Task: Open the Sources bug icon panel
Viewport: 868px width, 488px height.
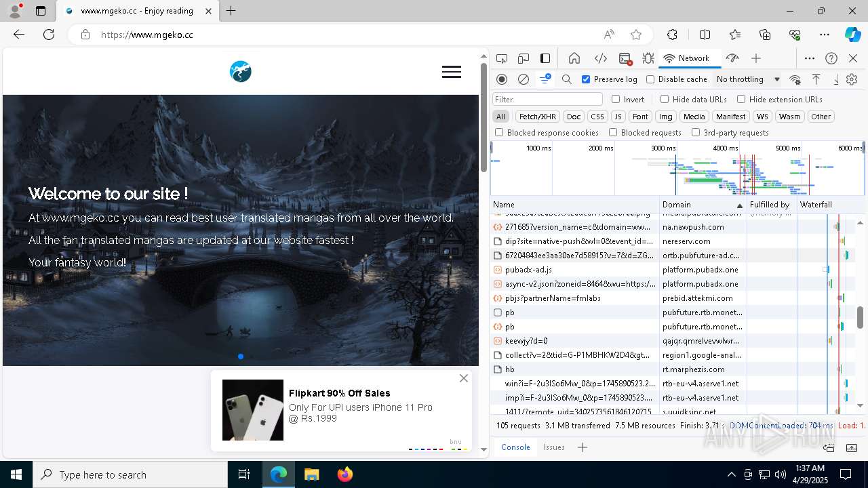Action: [648, 58]
